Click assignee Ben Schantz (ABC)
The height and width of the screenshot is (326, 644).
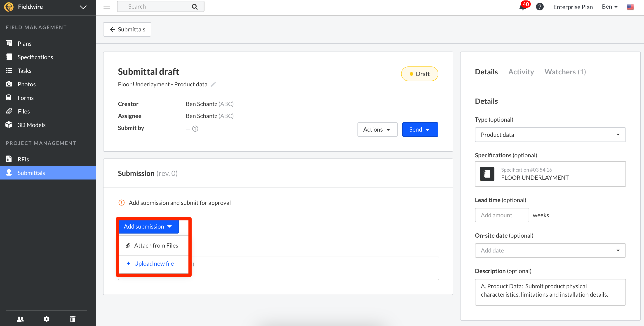click(x=209, y=116)
